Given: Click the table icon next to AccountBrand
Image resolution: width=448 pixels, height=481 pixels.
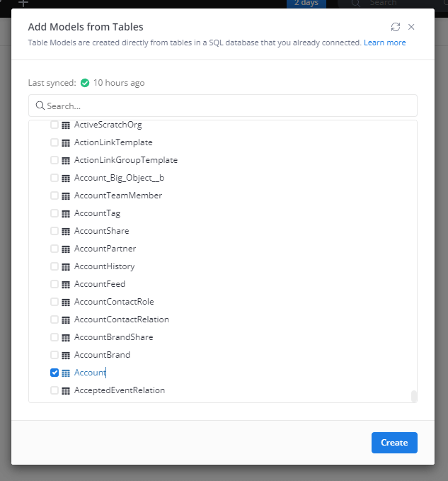Looking at the screenshot, I should (66, 355).
